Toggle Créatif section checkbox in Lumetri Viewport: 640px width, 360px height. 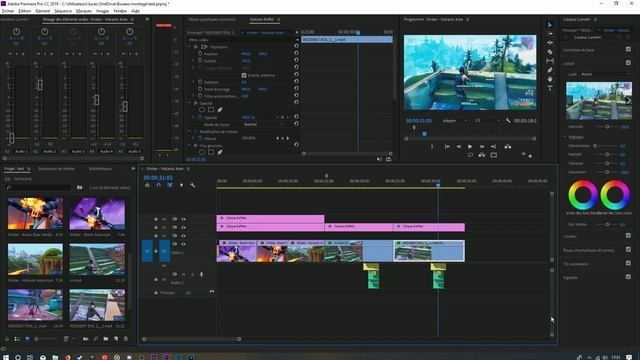pos(628,63)
